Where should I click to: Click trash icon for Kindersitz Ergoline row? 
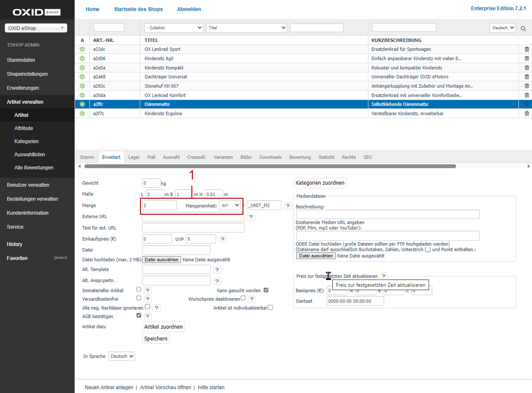[526, 114]
